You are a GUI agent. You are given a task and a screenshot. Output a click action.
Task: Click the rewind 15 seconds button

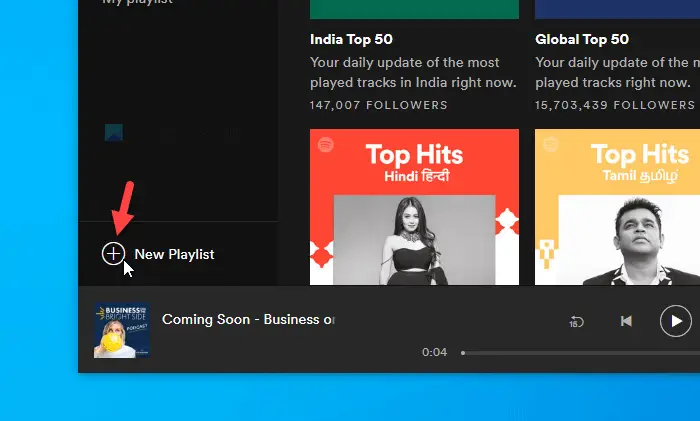[576, 321]
